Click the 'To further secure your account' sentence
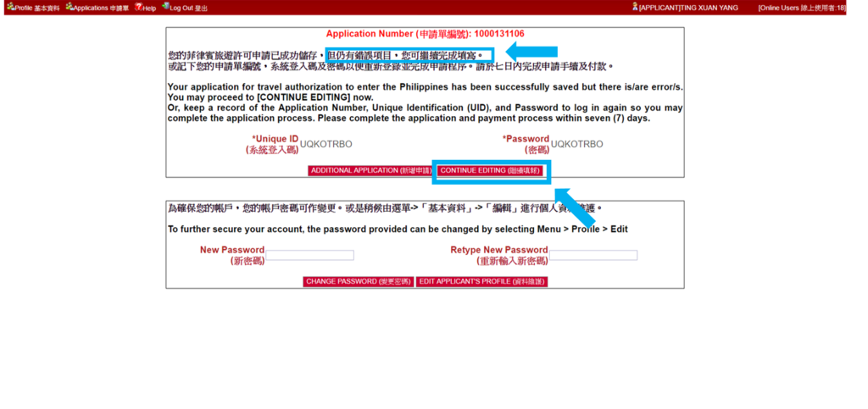 pyautogui.click(x=398, y=229)
